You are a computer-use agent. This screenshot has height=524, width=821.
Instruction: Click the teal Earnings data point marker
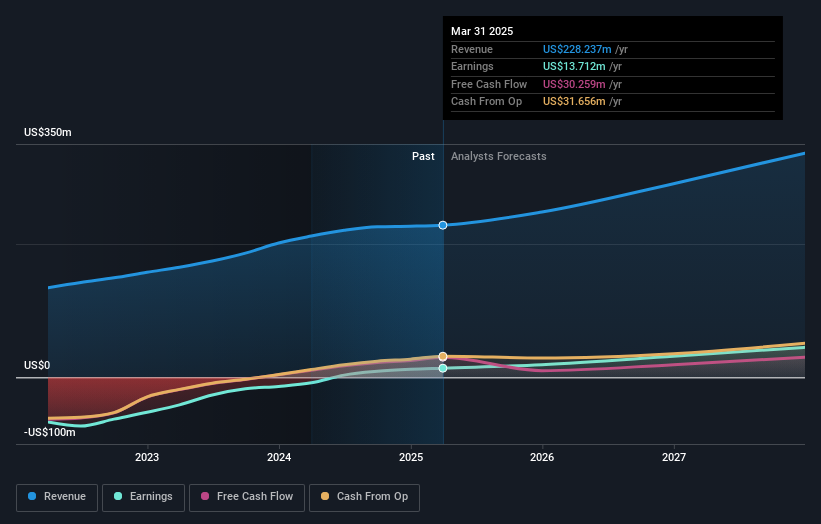tap(443, 369)
